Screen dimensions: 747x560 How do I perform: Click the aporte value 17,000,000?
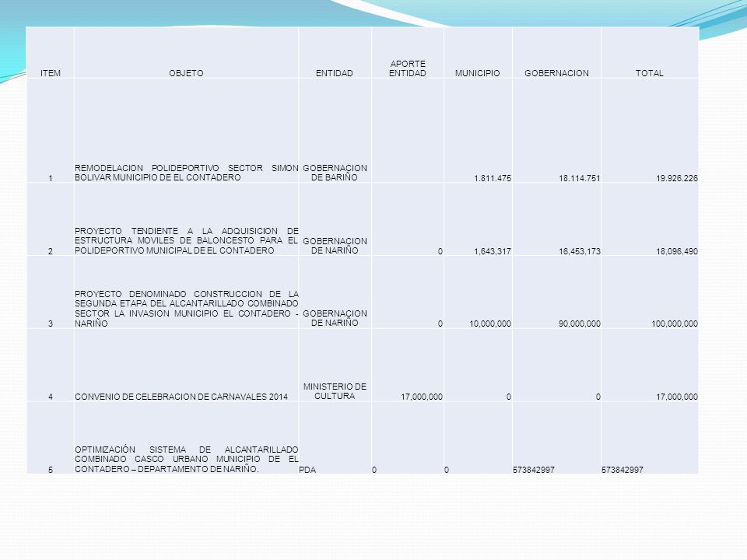422,397
